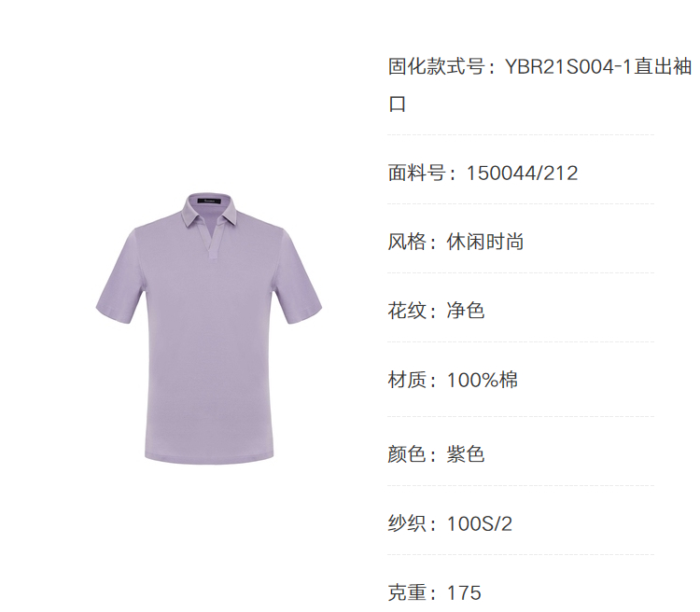Viewport: 700px width, 612px height.
Task: Click the 颜色 field label
Action: (x=407, y=454)
